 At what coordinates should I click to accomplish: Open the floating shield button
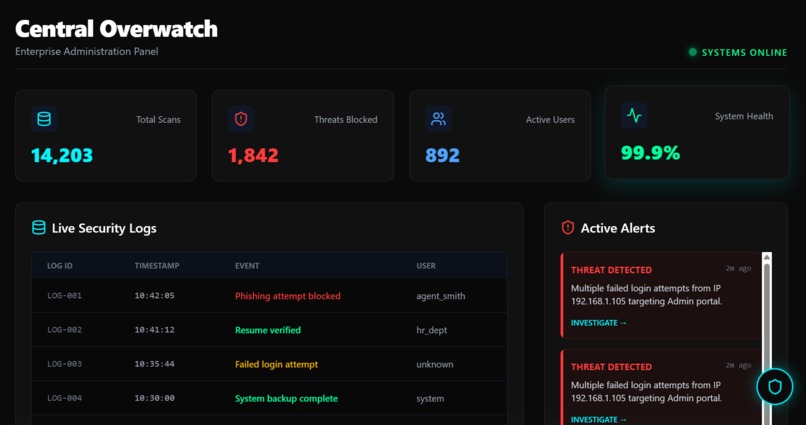[775, 386]
